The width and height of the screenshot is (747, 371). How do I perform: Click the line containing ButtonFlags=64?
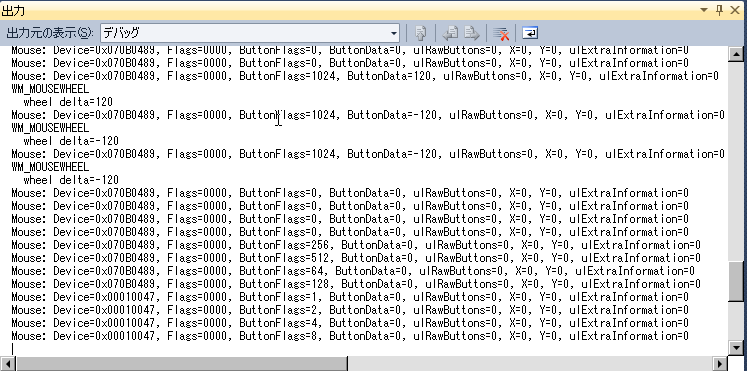click(x=353, y=271)
